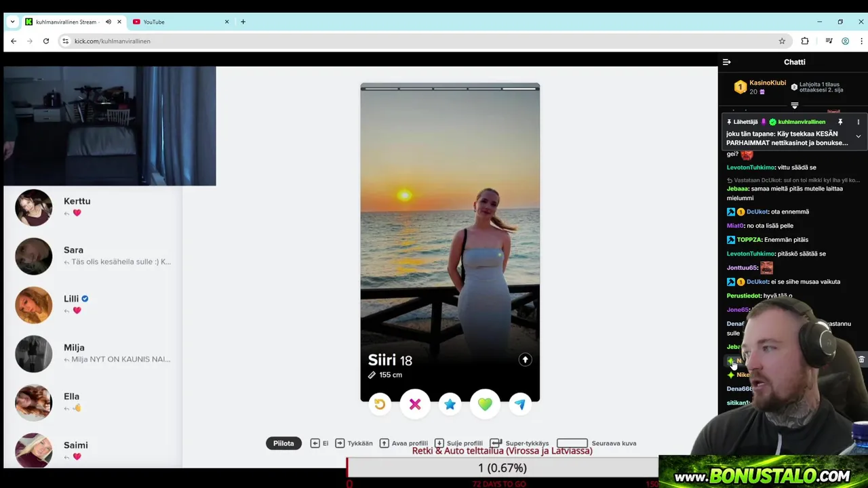Open the Chrome three-dot menu
The height and width of the screenshot is (488, 868).
pos(861,41)
